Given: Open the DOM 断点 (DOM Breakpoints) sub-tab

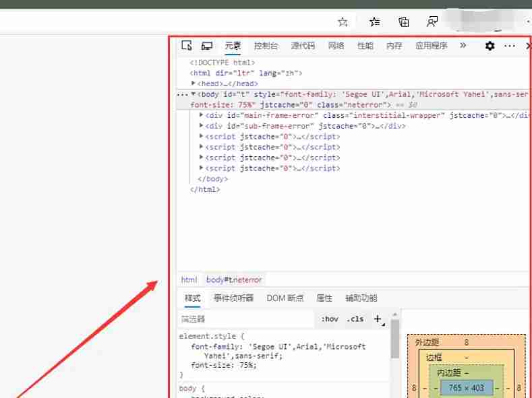Looking at the screenshot, I should pos(285,298).
